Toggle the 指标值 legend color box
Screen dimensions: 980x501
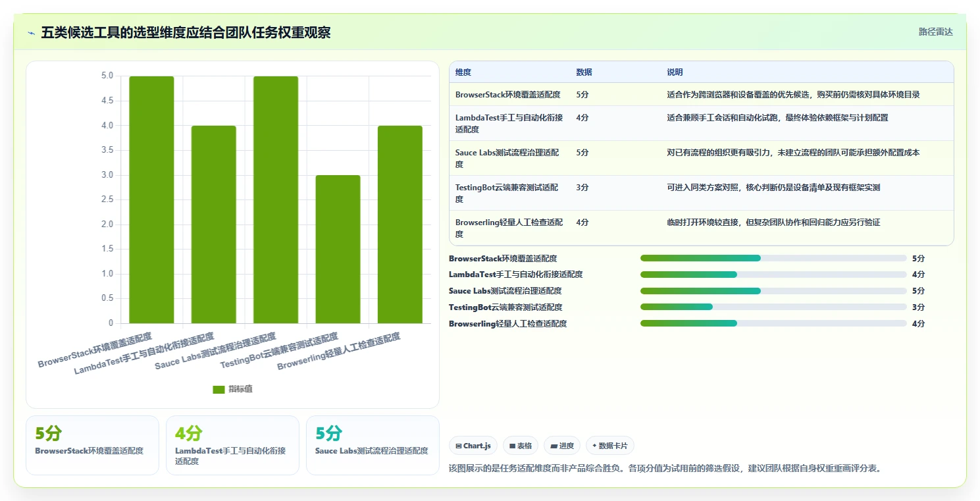pos(219,389)
